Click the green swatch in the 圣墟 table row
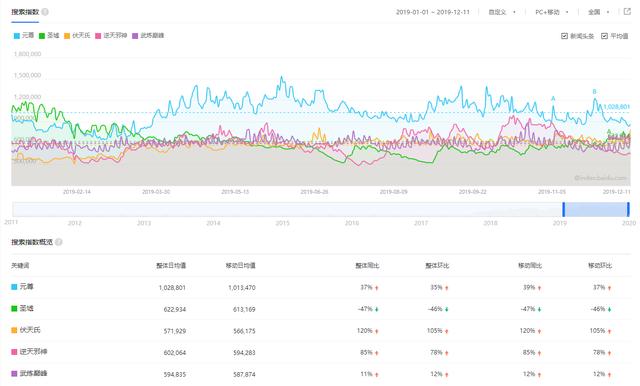640x386 pixels. coord(14,308)
